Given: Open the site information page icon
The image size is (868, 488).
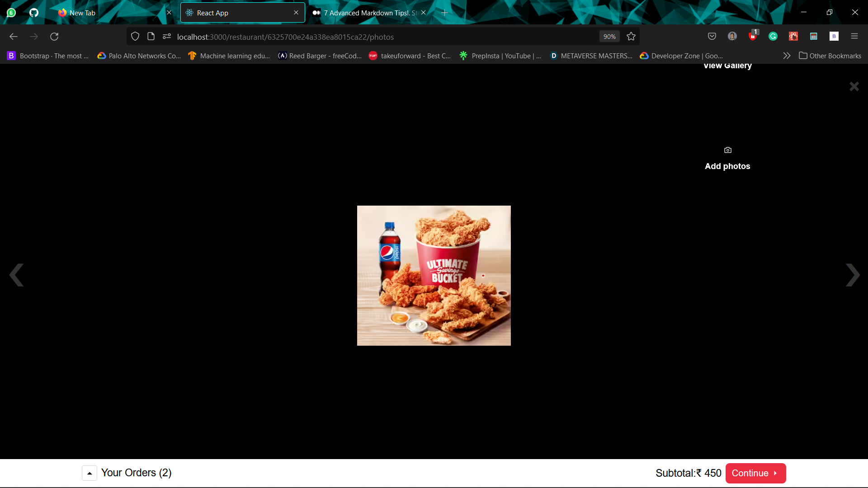Looking at the screenshot, I should click(x=151, y=37).
